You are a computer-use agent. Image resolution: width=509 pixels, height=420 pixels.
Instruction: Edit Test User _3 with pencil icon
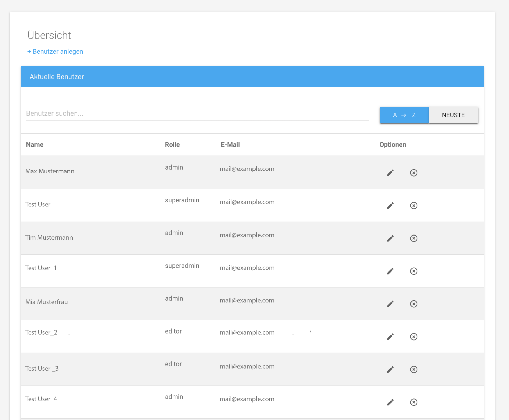pos(390,369)
